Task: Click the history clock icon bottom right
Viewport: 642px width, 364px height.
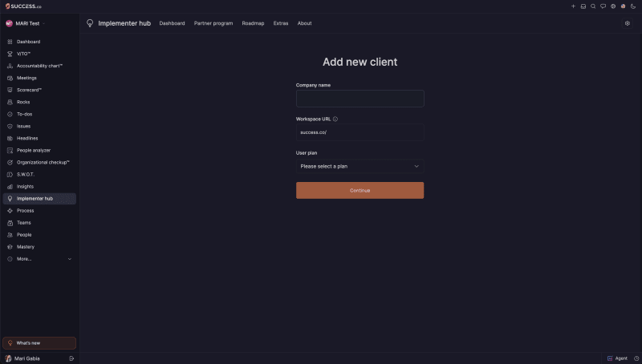Action: tap(636, 358)
